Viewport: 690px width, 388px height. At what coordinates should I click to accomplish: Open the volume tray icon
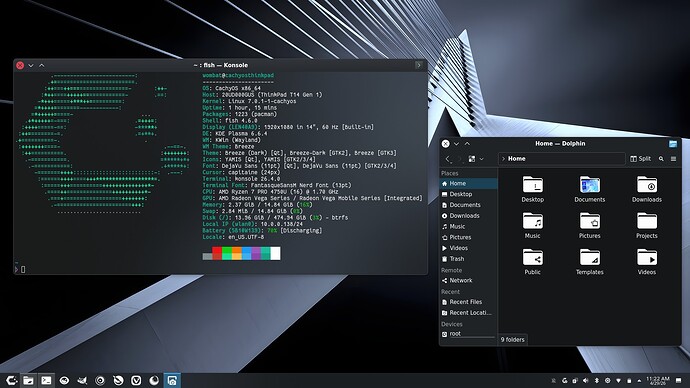tap(586, 381)
